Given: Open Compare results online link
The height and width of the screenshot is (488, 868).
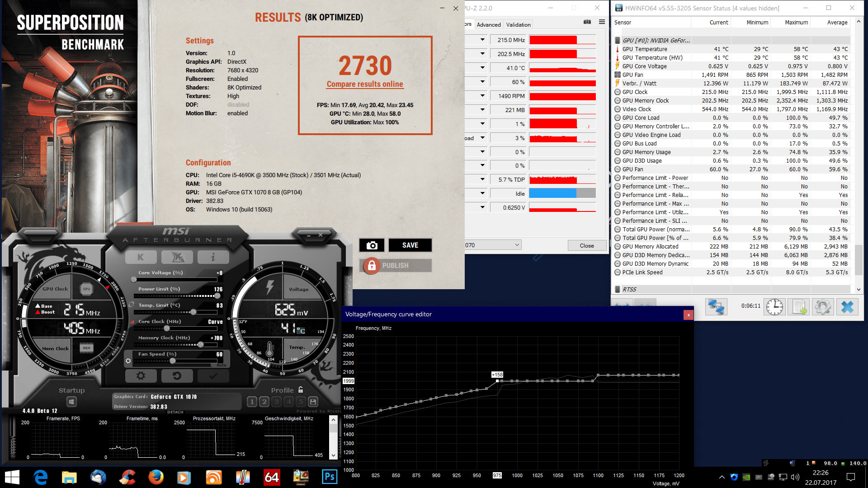Looking at the screenshot, I should tap(364, 84).
